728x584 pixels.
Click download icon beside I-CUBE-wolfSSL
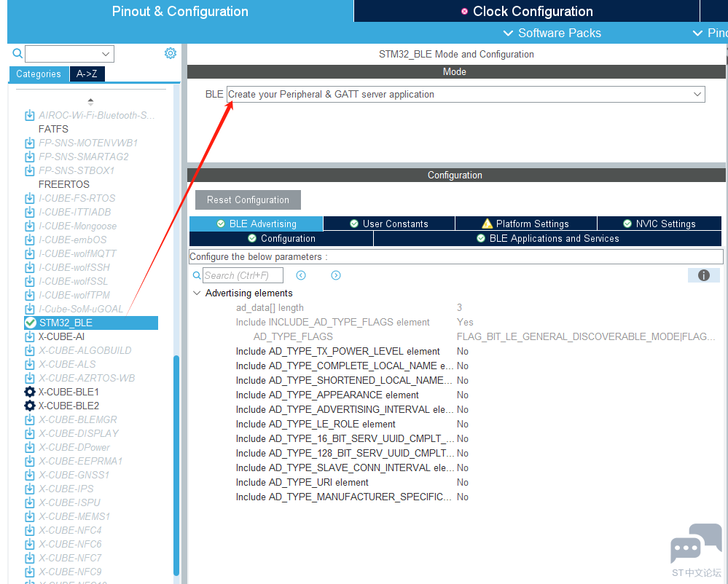pos(30,282)
